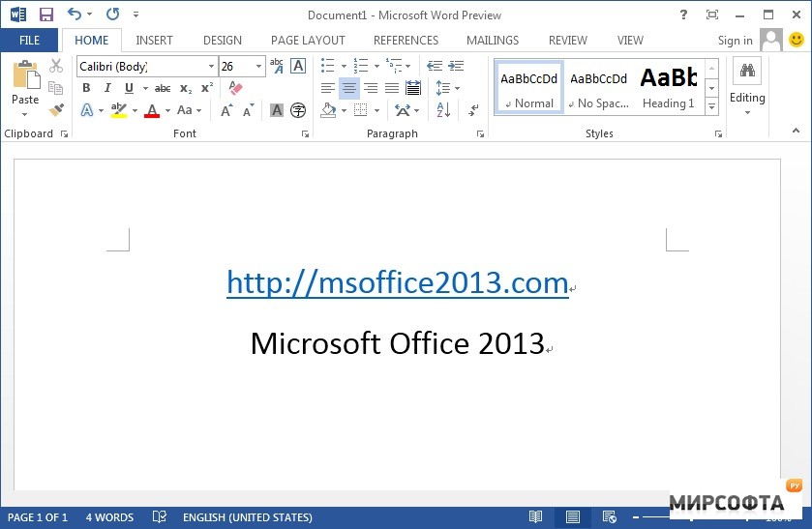Switch to the REFERENCES tab
Screen dimensions: 812x529
406,41
